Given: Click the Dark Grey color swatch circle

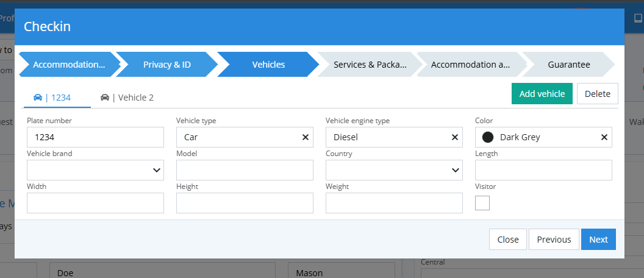Looking at the screenshot, I should 488,137.
